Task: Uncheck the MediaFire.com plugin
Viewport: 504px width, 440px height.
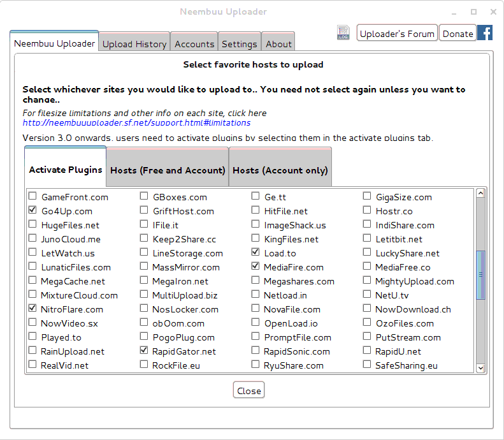Action: click(x=256, y=267)
